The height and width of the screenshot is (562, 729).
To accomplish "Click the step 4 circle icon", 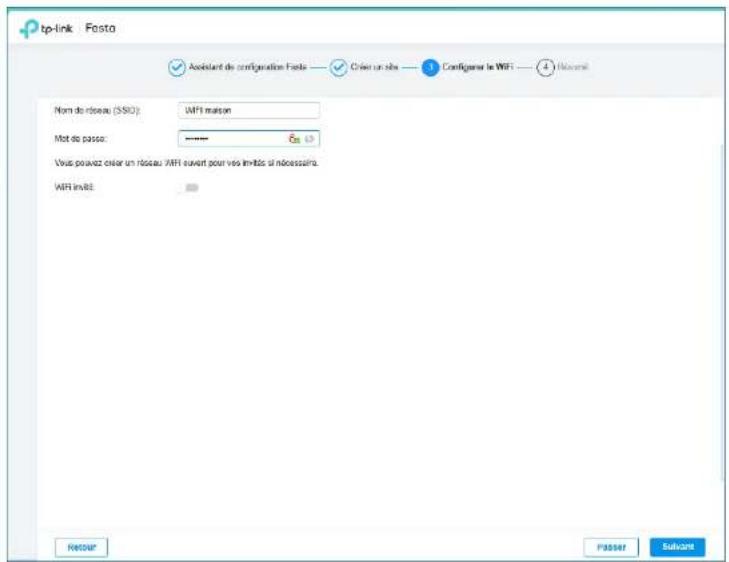I will point(545,67).
